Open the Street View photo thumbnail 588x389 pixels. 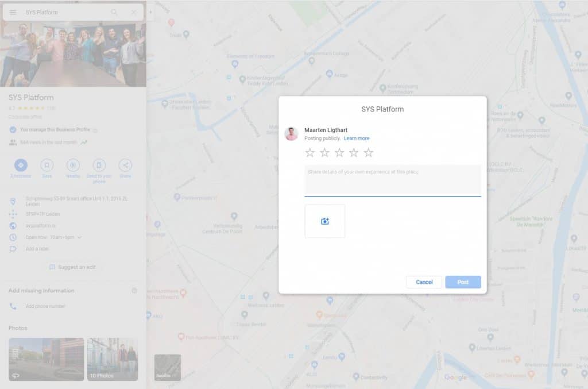[47, 359]
